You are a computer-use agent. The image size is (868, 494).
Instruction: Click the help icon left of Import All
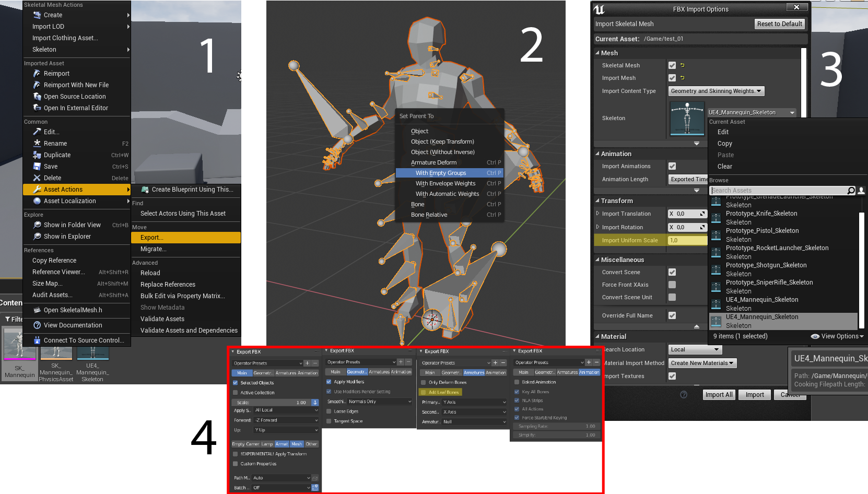click(684, 395)
